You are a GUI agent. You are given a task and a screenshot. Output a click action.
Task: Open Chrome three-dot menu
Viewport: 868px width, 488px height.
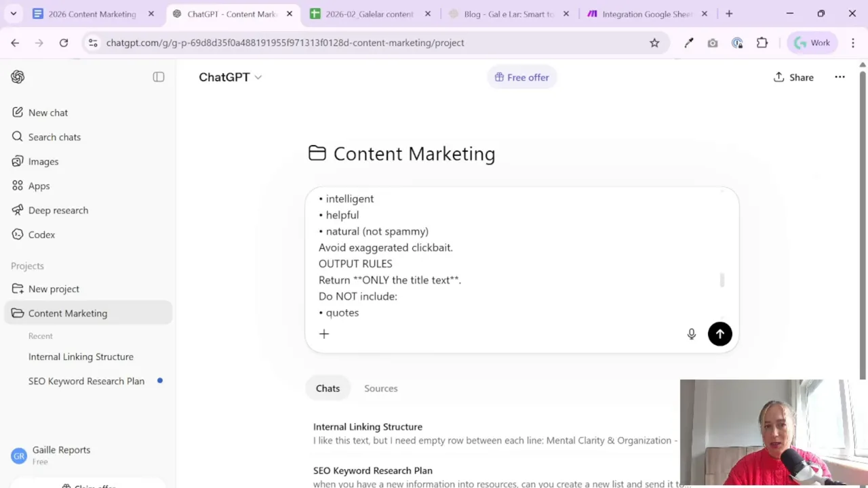click(x=852, y=43)
